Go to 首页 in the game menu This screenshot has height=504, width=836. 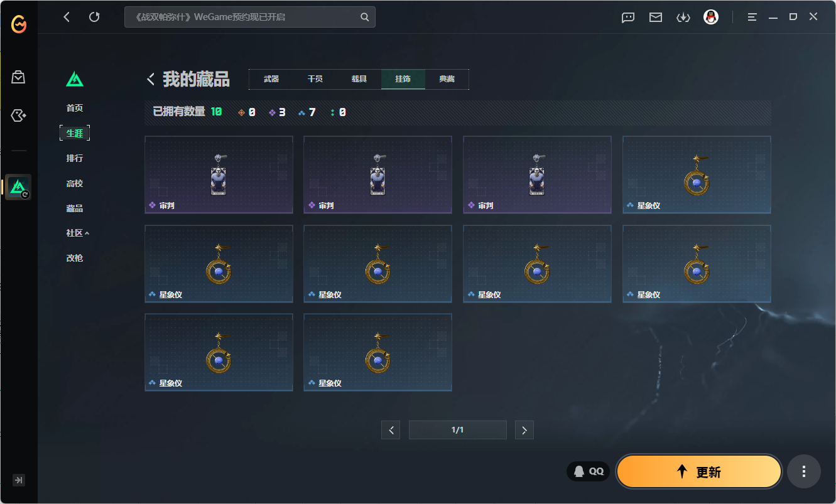click(75, 108)
